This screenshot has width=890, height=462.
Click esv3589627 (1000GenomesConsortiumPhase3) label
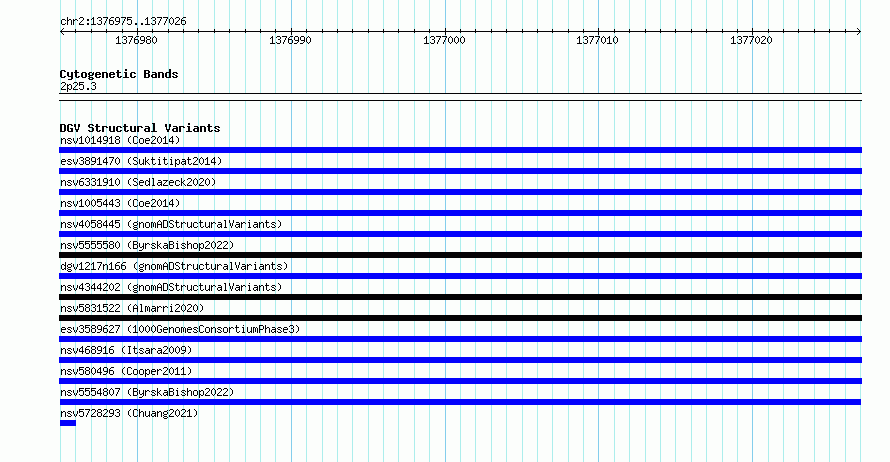pos(180,329)
